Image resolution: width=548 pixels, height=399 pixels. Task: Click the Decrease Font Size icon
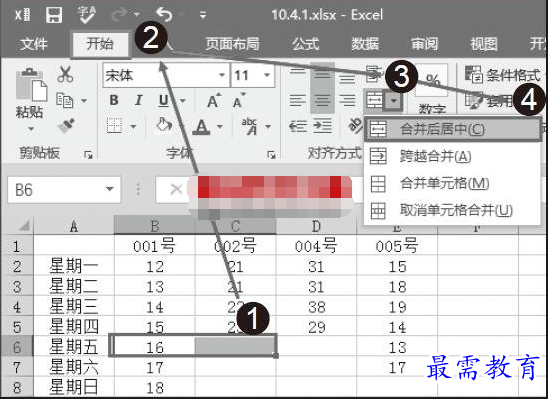coord(239,101)
